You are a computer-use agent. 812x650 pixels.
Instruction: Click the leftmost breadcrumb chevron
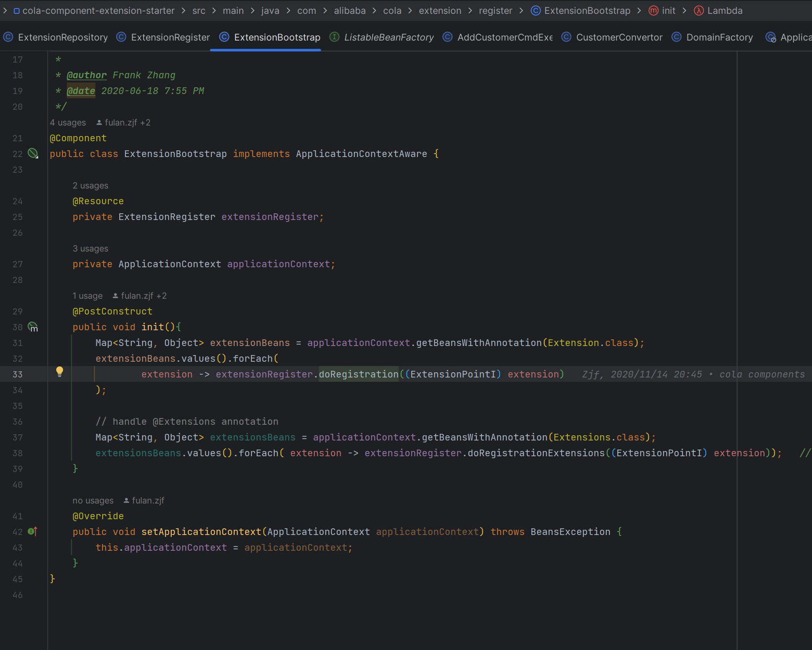coord(5,10)
